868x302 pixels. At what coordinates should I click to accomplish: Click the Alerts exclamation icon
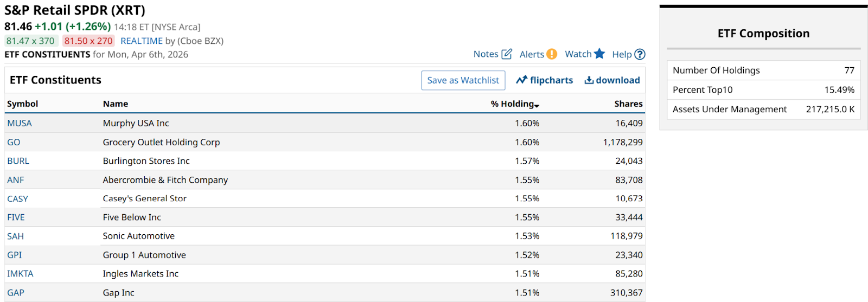click(552, 54)
